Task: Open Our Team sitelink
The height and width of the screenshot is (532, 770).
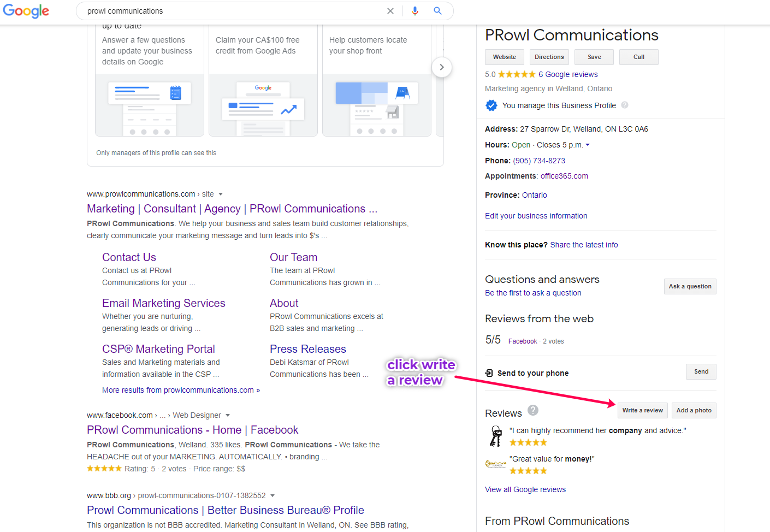Action: (x=293, y=257)
